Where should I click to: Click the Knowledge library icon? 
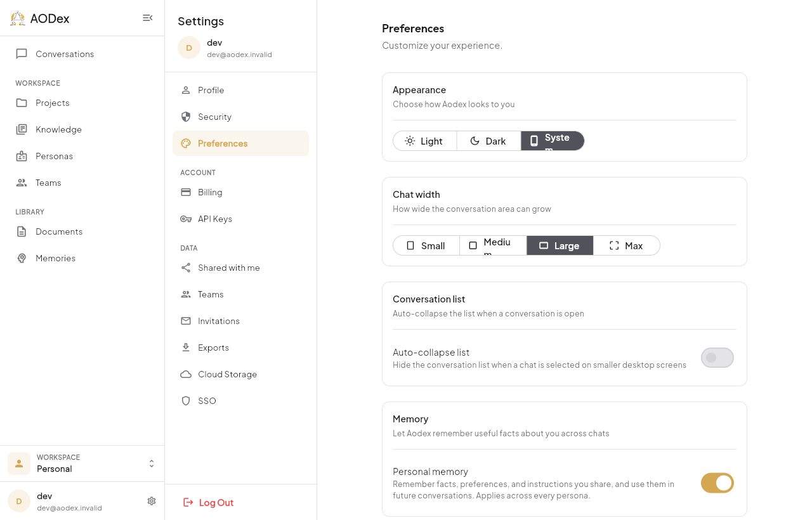[22, 129]
